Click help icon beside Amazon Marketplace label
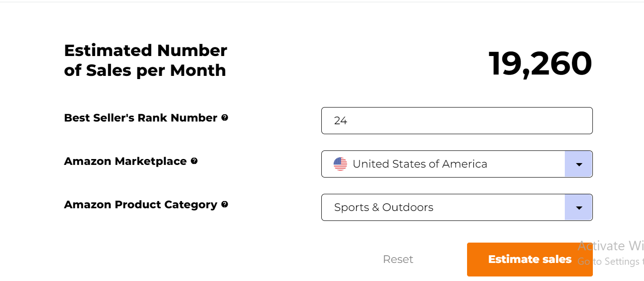Viewport: 644px width, 281px height. 194,161
